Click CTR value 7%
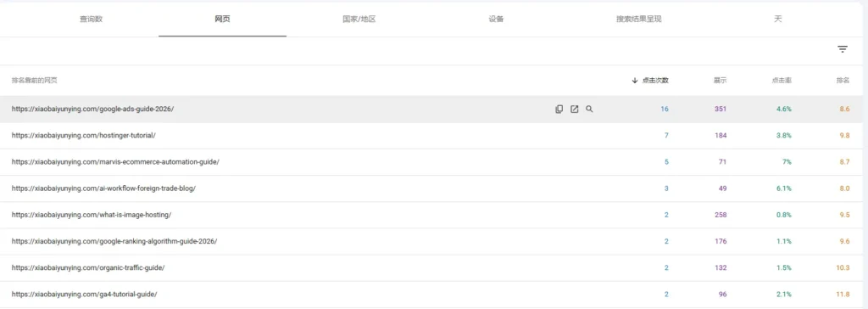 pos(787,162)
